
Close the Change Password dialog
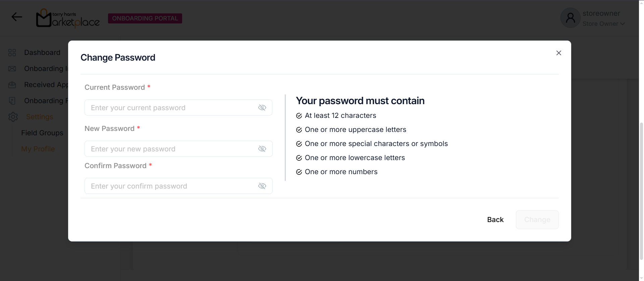(558, 53)
